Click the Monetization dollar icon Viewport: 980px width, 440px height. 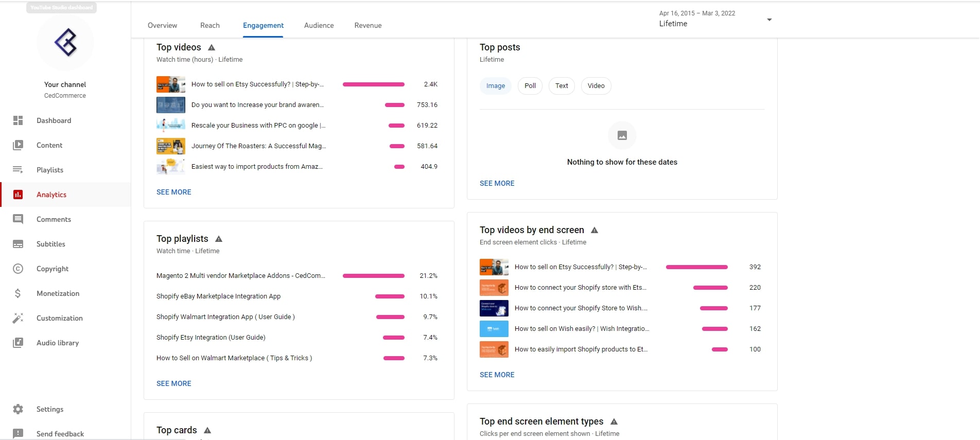(18, 293)
